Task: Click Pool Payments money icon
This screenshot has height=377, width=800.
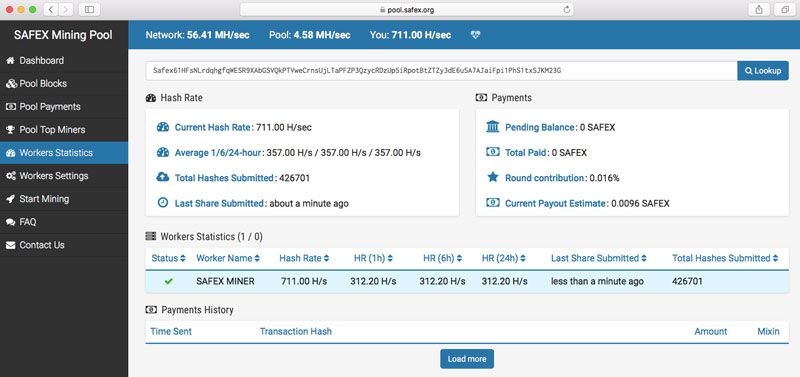Action: [10, 107]
